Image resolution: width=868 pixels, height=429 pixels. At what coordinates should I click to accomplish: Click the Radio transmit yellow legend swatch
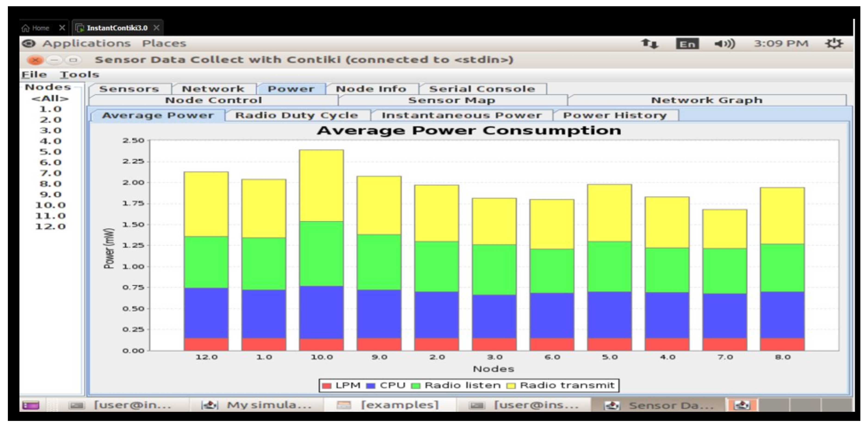511,386
